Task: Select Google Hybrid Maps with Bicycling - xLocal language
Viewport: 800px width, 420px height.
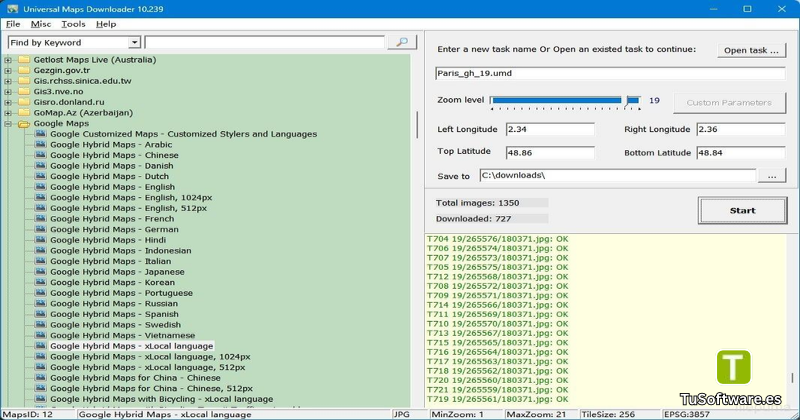Action: click(161, 399)
